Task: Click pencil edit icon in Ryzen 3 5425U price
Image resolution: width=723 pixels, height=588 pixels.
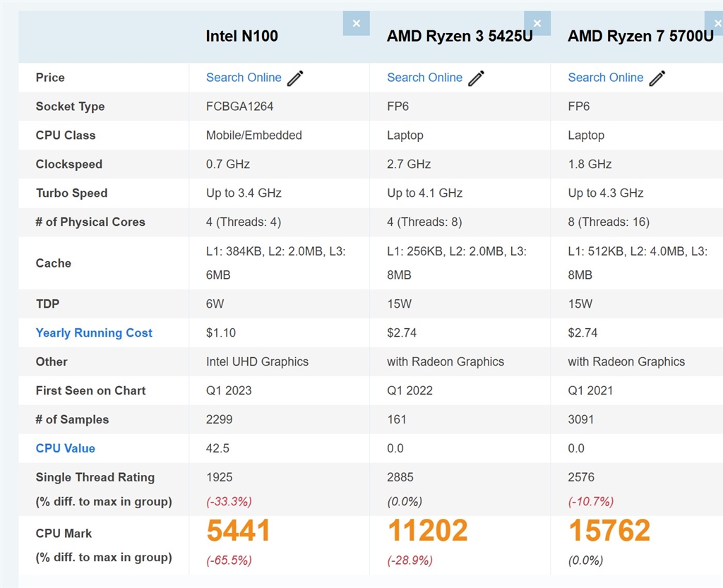Action: 477,78
